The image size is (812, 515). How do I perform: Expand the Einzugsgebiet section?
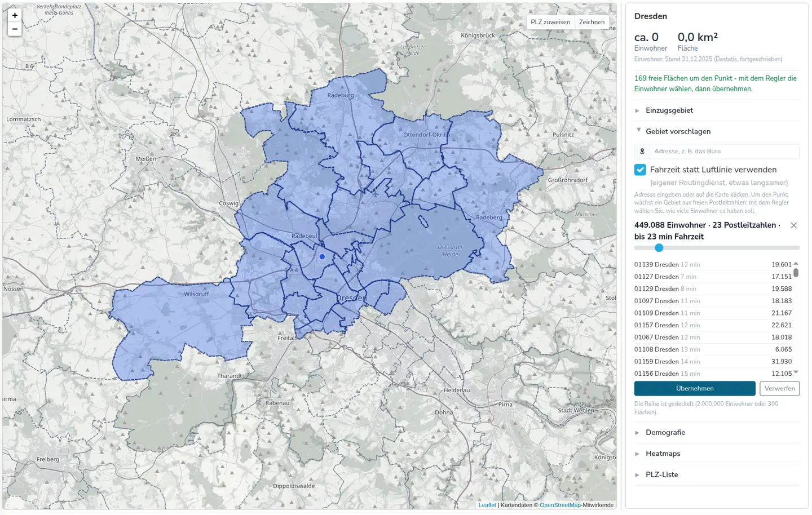(x=717, y=110)
